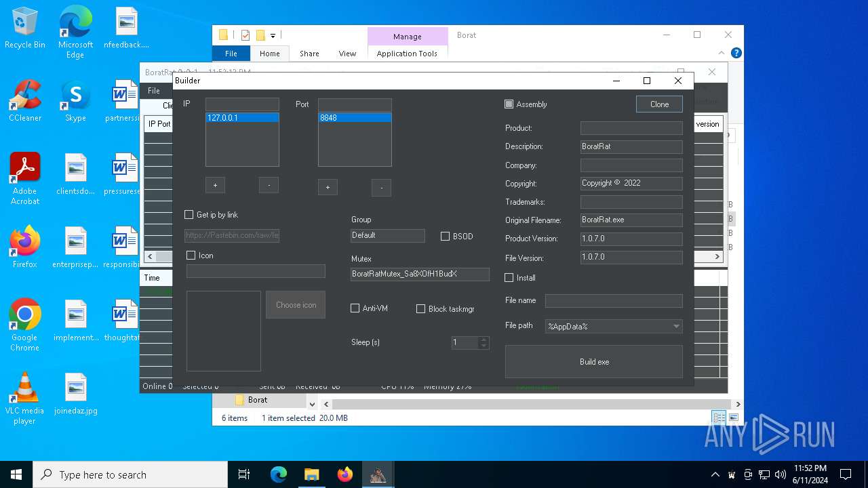868x488 pixels.
Task: Open Skype desktop shortcut
Action: (75, 100)
